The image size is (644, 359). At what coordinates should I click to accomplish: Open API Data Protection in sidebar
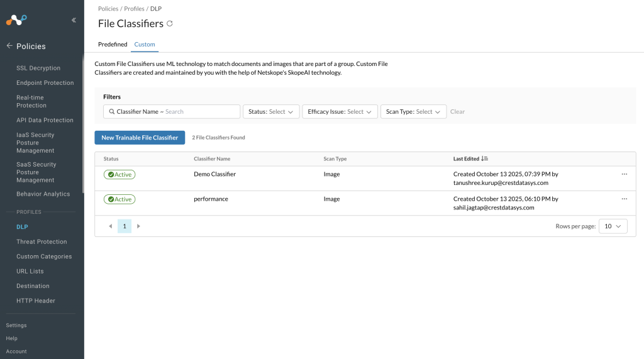(45, 120)
